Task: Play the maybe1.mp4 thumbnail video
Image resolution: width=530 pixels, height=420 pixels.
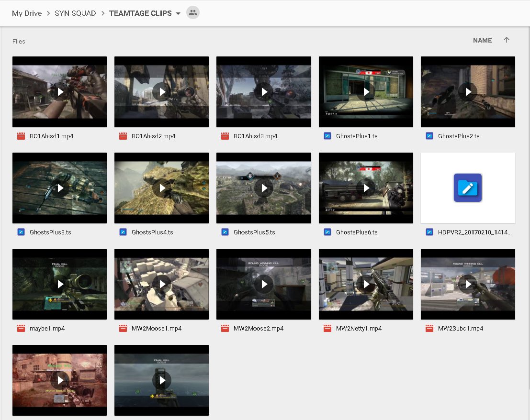Action: click(x=59, y=284)
